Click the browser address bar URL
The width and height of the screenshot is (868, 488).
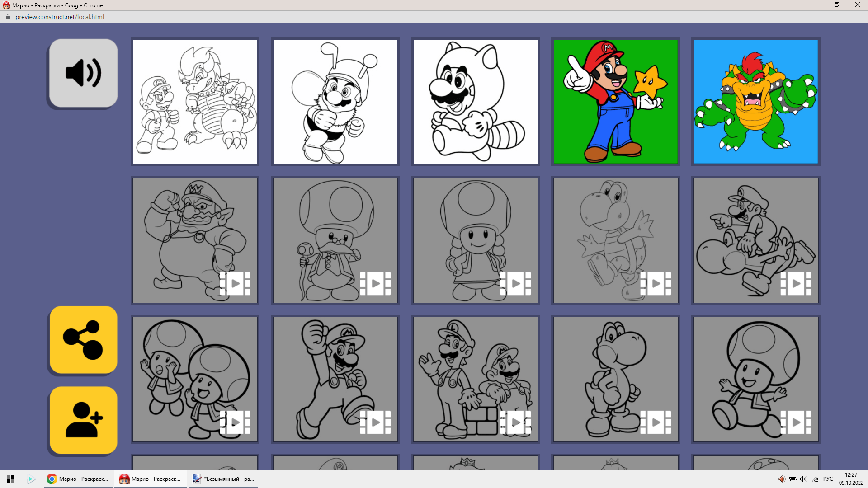click(x=60, y=17)
